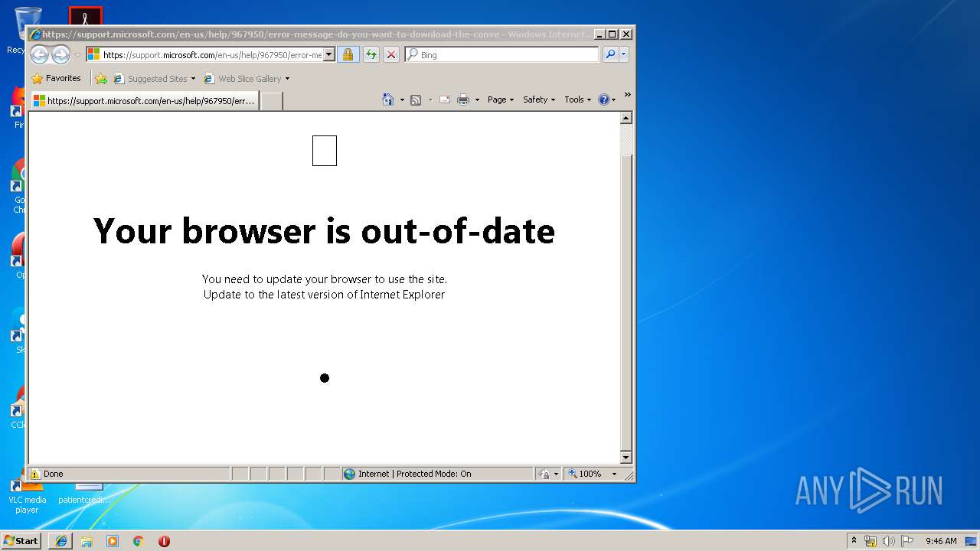Click the magnifier search button

coord(610,54)
